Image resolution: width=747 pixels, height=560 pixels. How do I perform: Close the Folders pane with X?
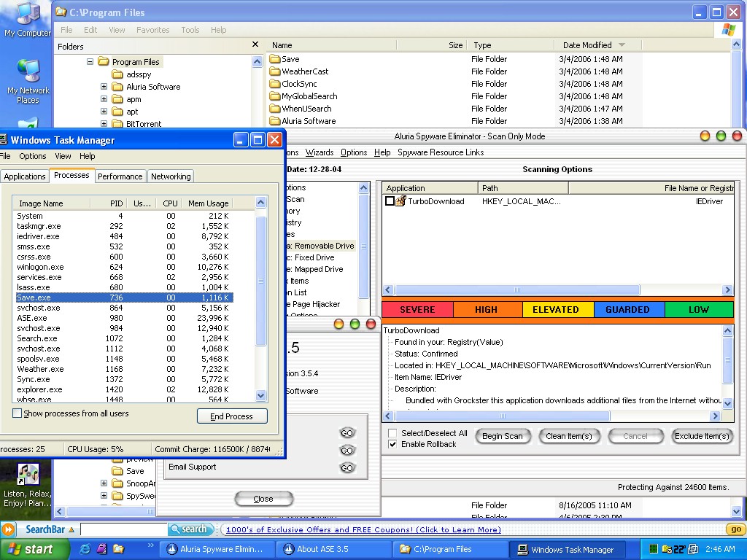coord(255,44)
